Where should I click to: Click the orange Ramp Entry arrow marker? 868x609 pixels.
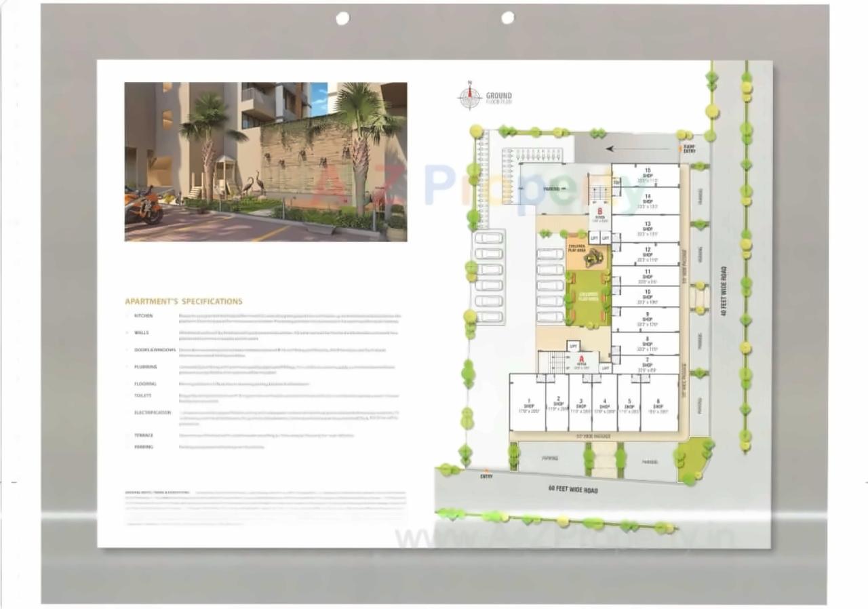click(681, 148)
